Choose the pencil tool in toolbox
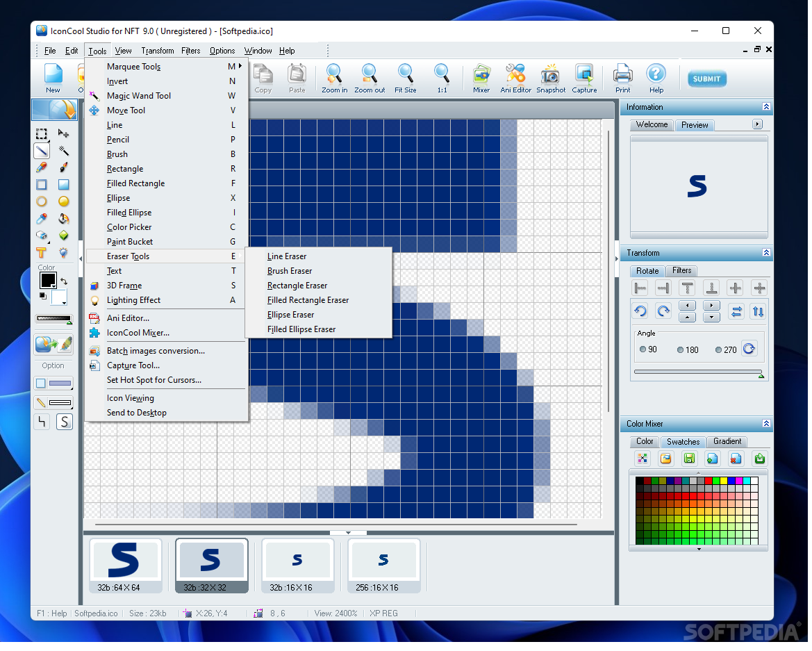Screen dimensions: 812x651 coord(42,167)
